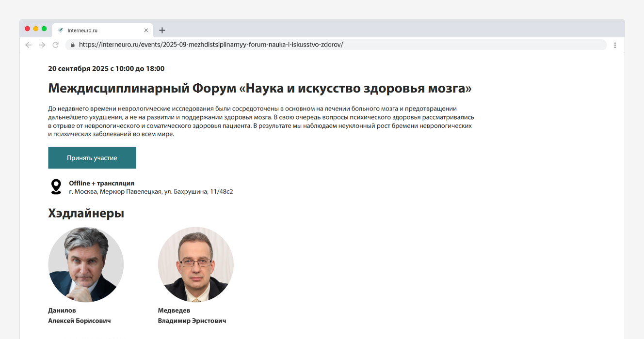Click the padlock icon in the address bar

(73, 45)
